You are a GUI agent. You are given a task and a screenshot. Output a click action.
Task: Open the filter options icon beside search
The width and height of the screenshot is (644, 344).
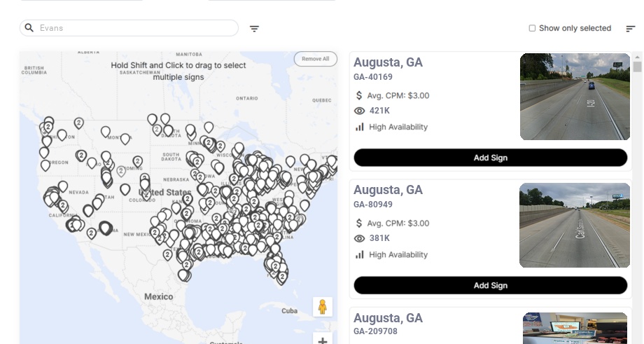(255, 29)
